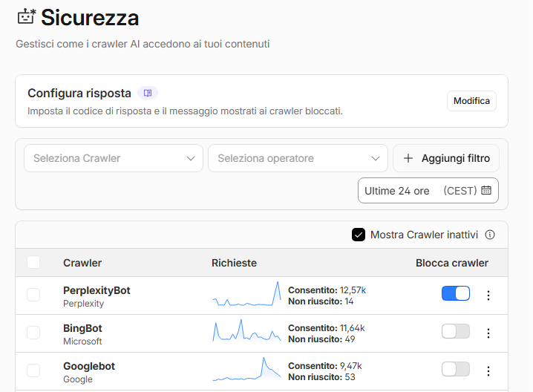This screenshot has height=392, width=533.
Task: Select the PerplexityBot row checkbox
Action: [33, 295]
